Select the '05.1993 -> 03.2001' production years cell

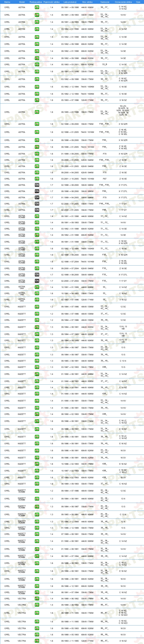[x=70, y=64]
